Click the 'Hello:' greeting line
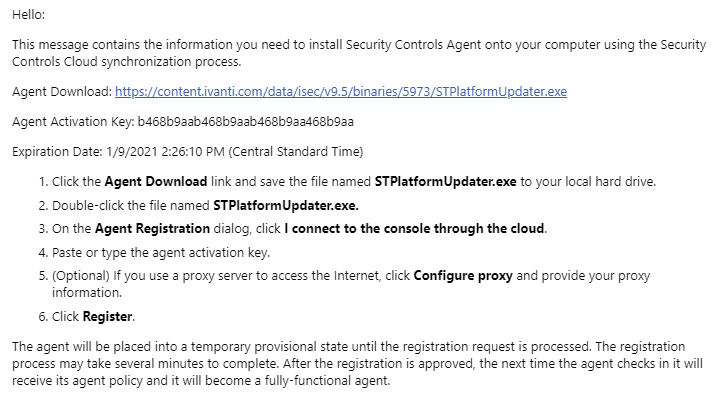 [28, 15]
